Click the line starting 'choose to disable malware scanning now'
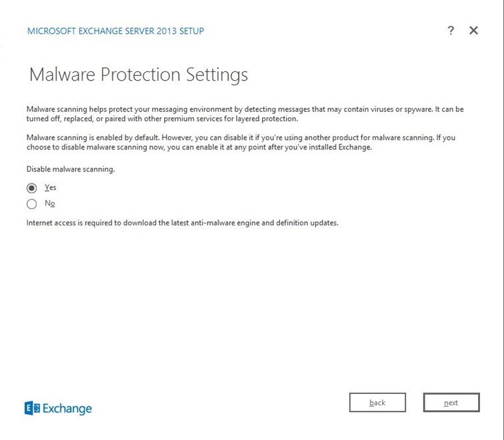504x440 pixels. [199, 147]
